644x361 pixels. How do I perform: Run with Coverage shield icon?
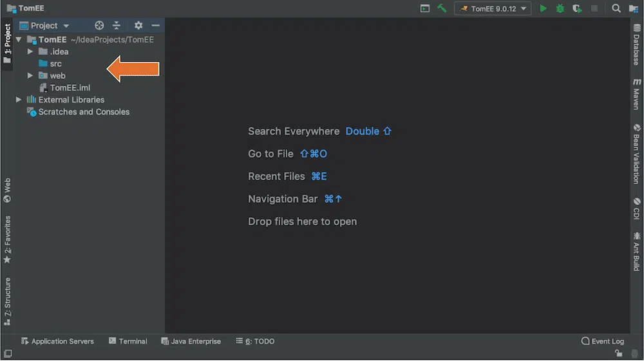(x=577, y=8)
